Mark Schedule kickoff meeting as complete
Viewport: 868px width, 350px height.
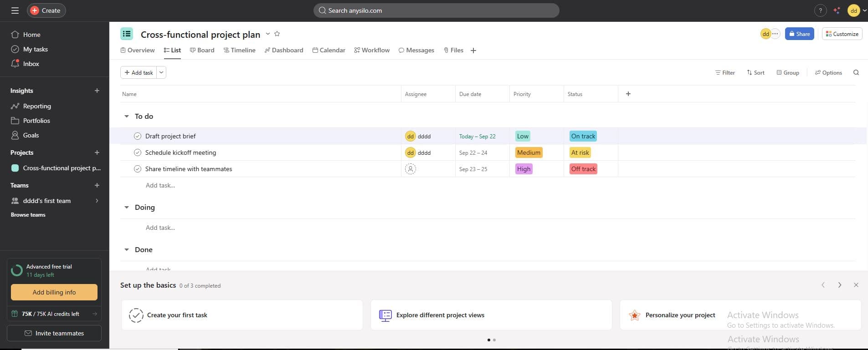(x=137, y=152)
